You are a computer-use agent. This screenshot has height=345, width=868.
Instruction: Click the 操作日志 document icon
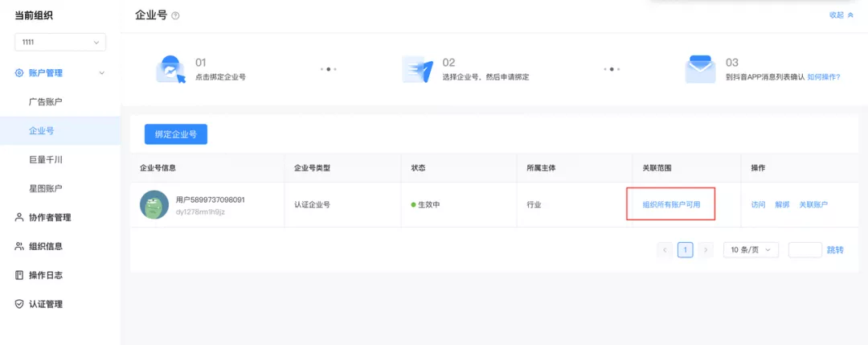pos(19,275)
